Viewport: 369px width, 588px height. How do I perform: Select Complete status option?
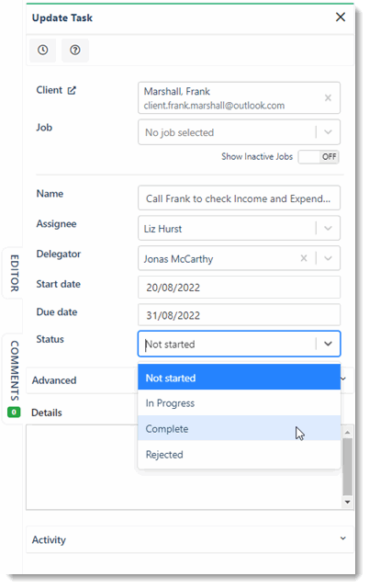tap(239, 429)
